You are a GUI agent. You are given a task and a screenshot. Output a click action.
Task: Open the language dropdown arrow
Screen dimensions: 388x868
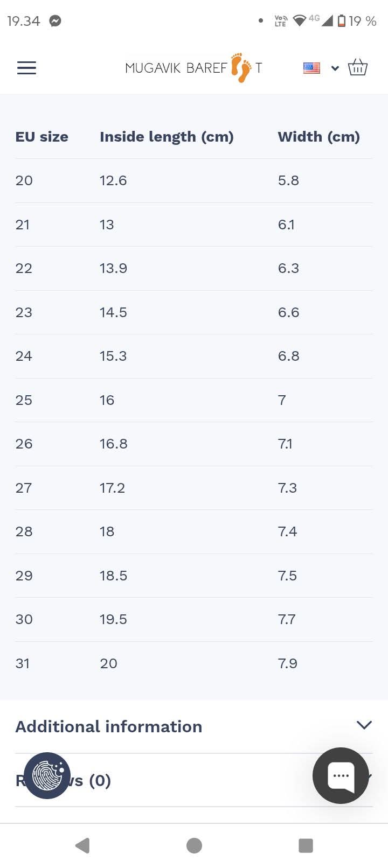335,68
